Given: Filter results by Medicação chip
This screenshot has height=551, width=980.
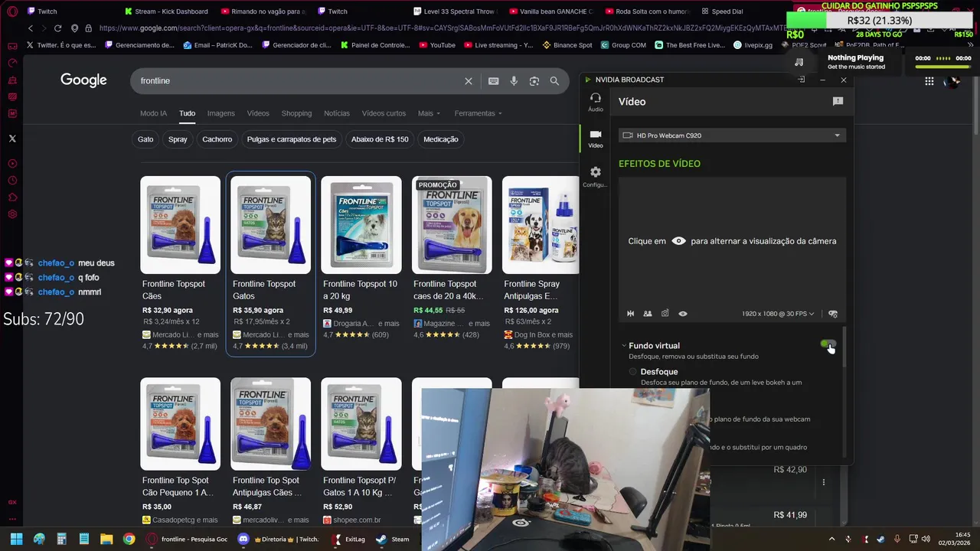Looking at the screenshot, I should pyautogui.click(x=441, y=139).
